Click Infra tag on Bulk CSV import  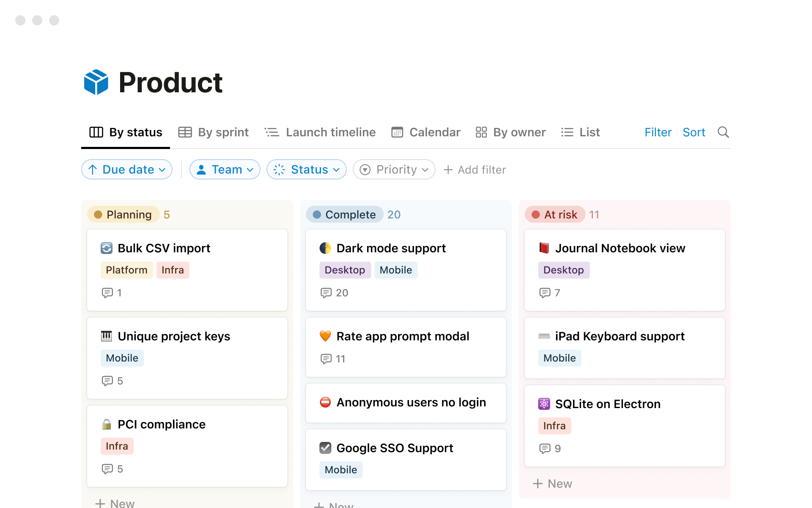(173, 270)
